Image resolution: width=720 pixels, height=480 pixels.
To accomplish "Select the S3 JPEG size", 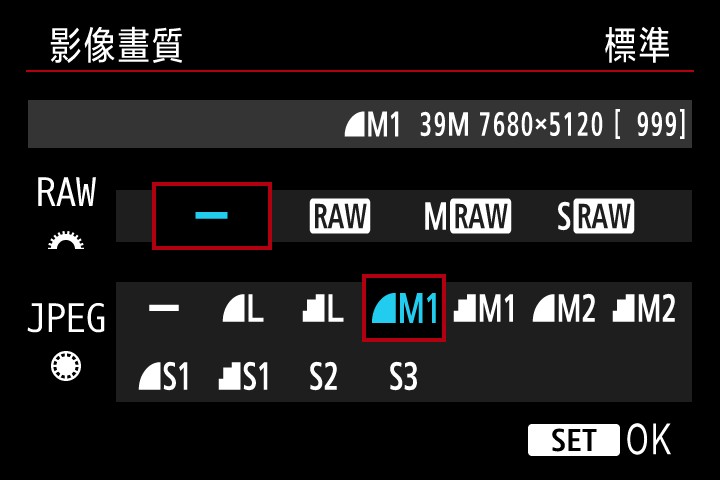I will 403,377.
